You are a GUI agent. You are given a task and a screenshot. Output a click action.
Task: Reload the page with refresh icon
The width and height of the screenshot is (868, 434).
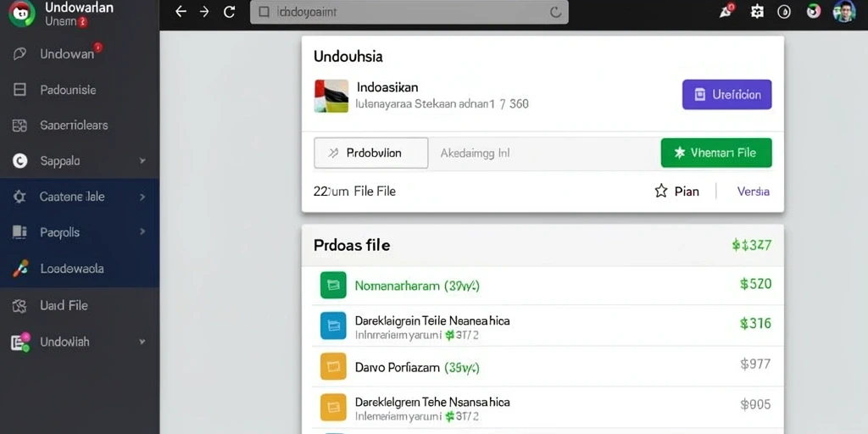point(229,12)
